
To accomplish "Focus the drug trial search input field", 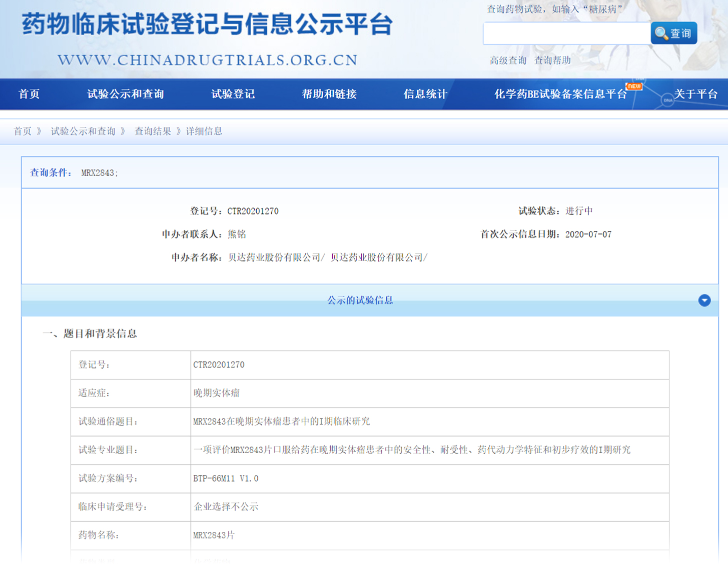I will [566, 33].
